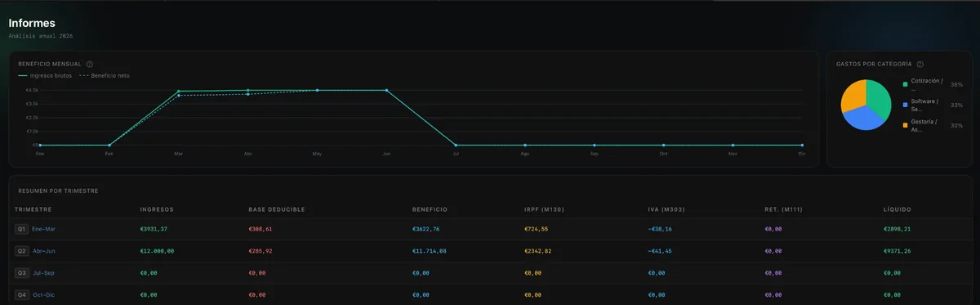Click the BENEFICIO column header
Image resolution: width=980 pixels, height=305 pixels.
[430, 209]
